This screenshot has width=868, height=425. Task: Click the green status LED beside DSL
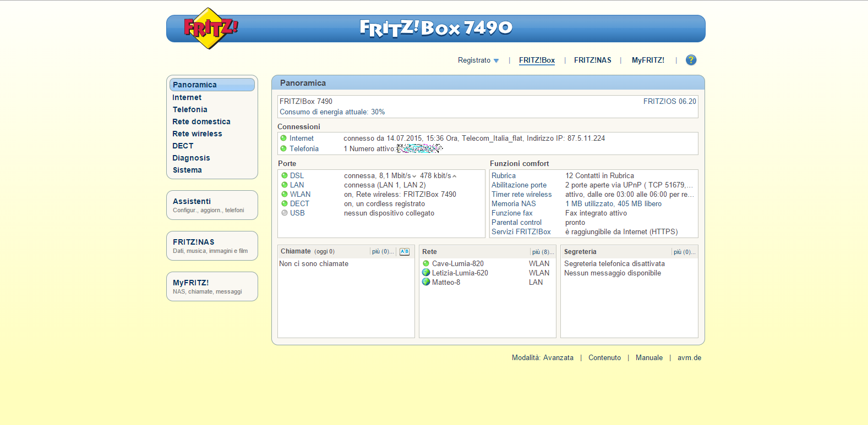[285, 175]
